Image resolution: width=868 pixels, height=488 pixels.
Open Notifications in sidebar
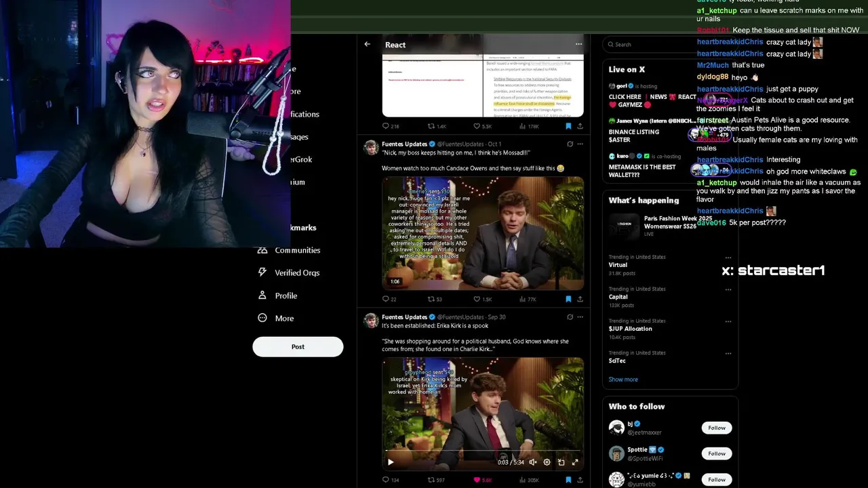(x=304, y=114)
